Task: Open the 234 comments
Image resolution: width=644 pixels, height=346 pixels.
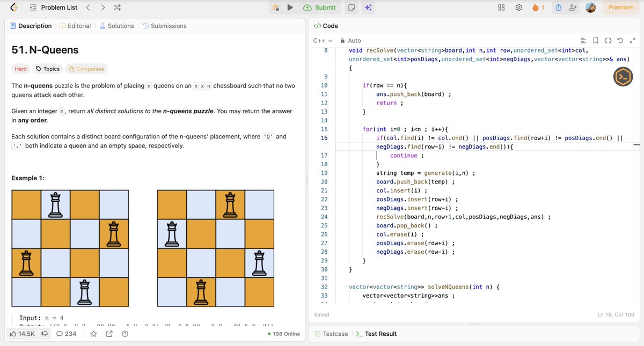Action: tap(67, 334)
